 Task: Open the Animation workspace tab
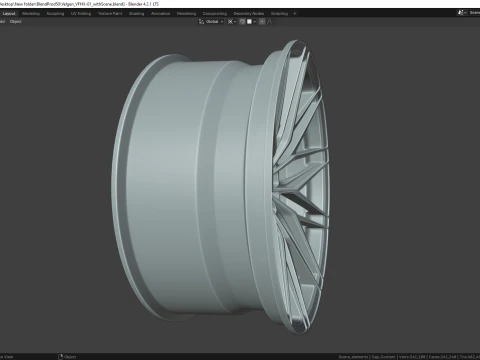(x=160, y=14)
